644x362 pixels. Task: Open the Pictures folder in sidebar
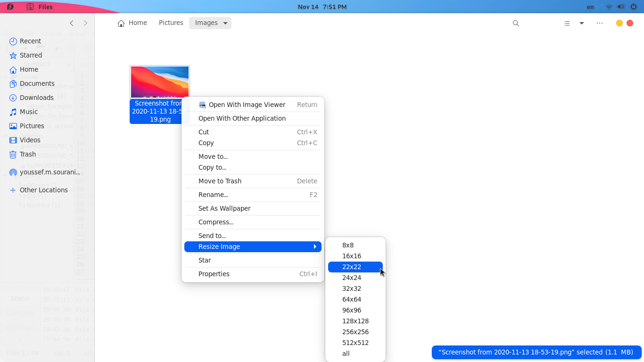(x=27, y=126)
